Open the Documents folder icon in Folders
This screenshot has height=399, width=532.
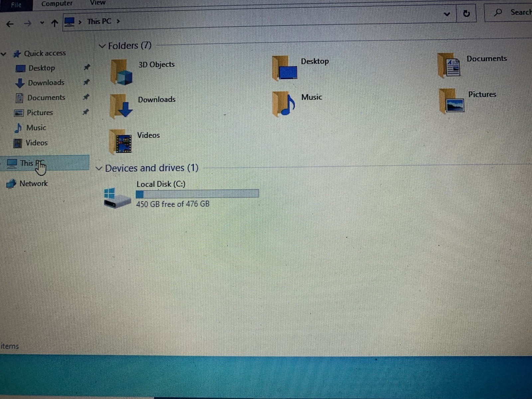click(x=449, y=65)
